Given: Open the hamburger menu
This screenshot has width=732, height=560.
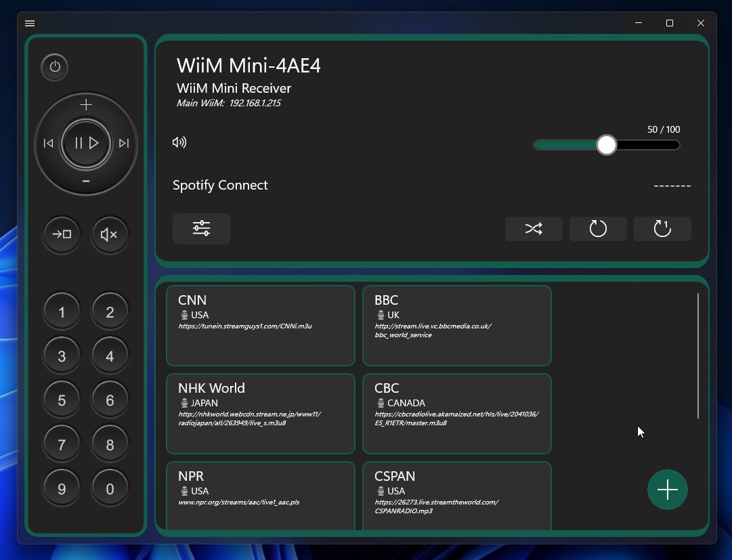Looking at the screenshot, I should [x=30, y=23].
